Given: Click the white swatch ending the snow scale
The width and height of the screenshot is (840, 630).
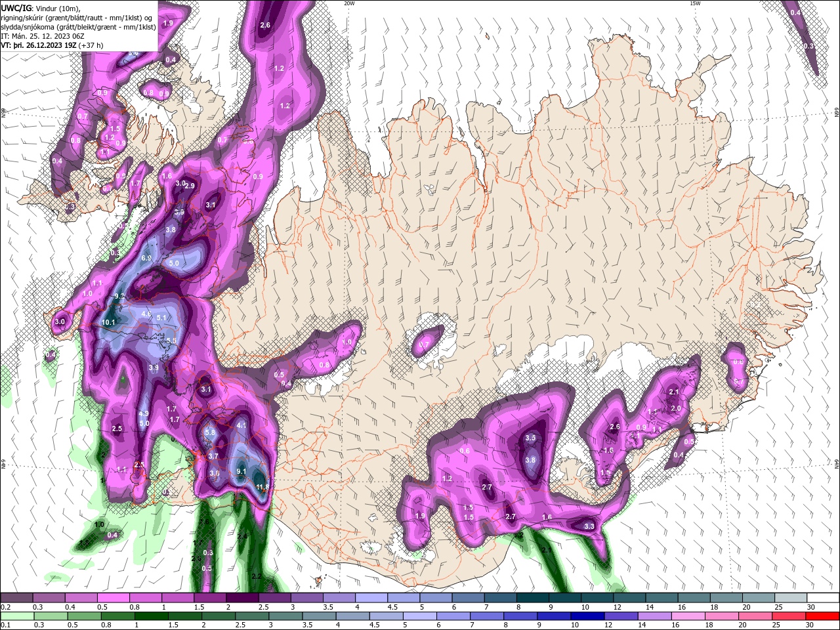Looking at the screenshot, I should click(823, 598).
